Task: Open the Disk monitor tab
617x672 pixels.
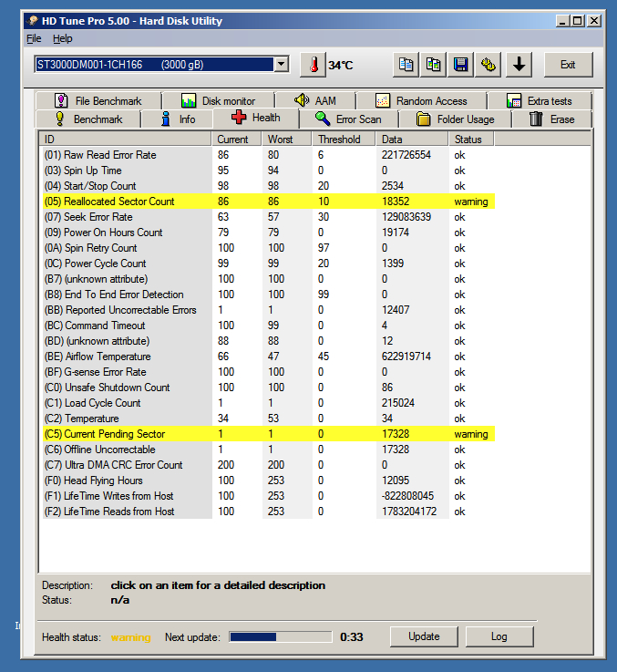Action: click(218, 100)
